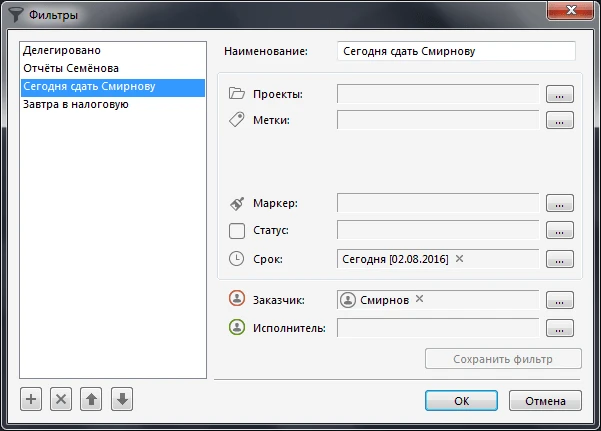
Task: Move filter up with arrow button
Action: coord(91,399)
